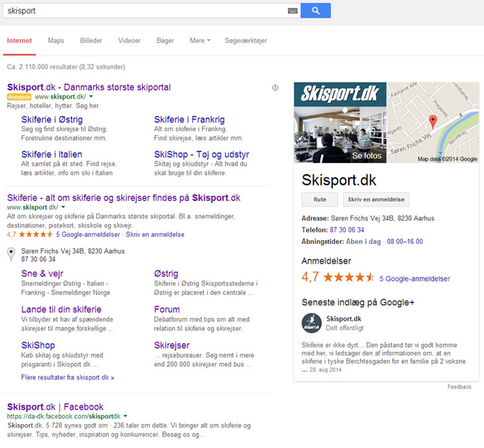Open Lande til din skiferie sitelink
Viewport: 484px width, 448px height.
[61, 309]
